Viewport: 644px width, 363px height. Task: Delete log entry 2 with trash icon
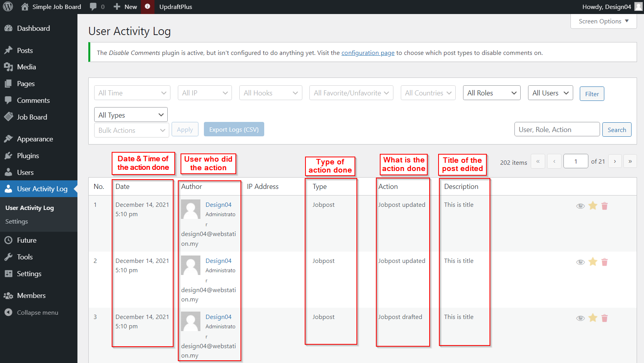(605, 262)
